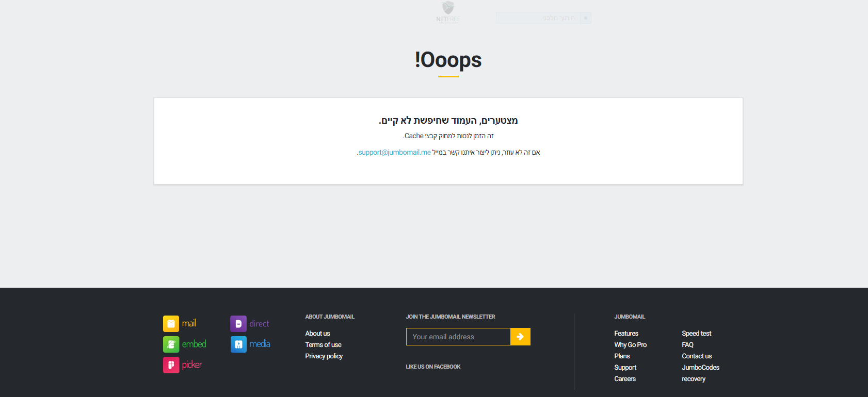Open the yellow mail product icon
Viewport: 868px width, 397px height.
coord(171,324)
